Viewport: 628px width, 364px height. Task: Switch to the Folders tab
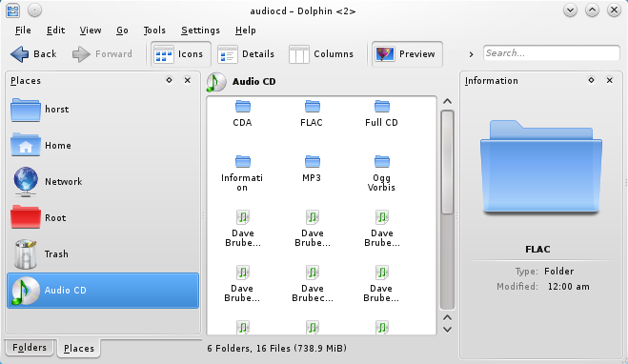pyautogui.click(x=30, y=347)
